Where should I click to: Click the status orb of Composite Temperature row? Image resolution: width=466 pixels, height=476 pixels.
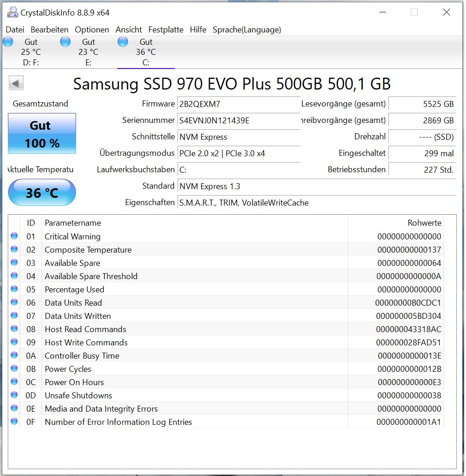coord(14,249)
